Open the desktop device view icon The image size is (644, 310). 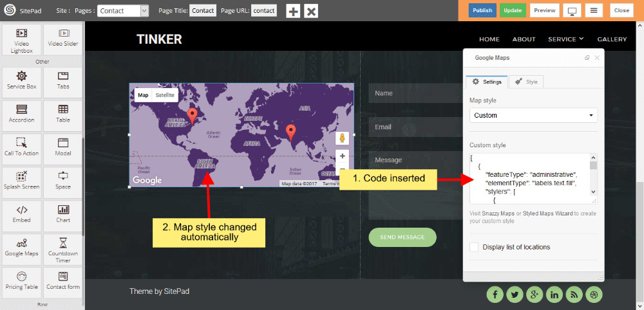[x=571, y=11]
